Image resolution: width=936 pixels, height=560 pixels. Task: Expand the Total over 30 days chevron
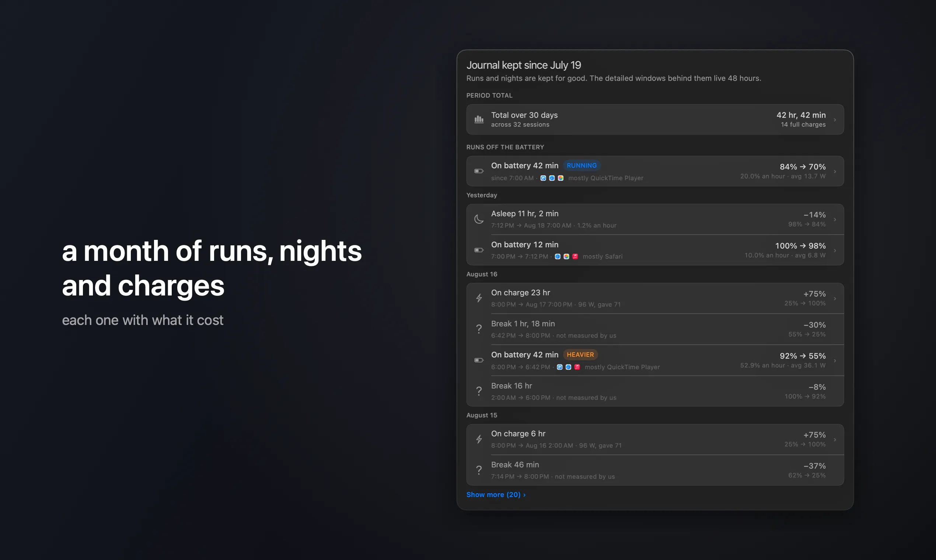[835, 120]
